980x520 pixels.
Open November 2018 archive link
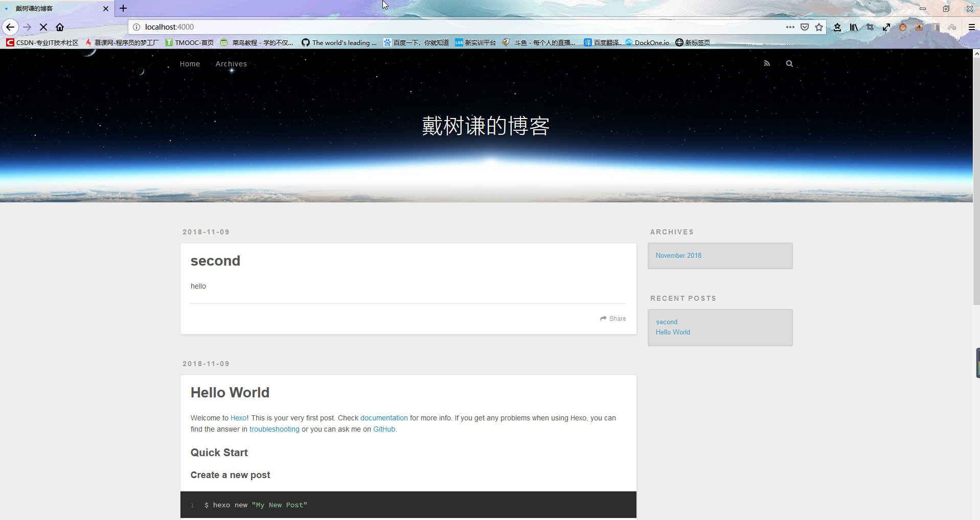pyautogui.click(x=678, y=255)
